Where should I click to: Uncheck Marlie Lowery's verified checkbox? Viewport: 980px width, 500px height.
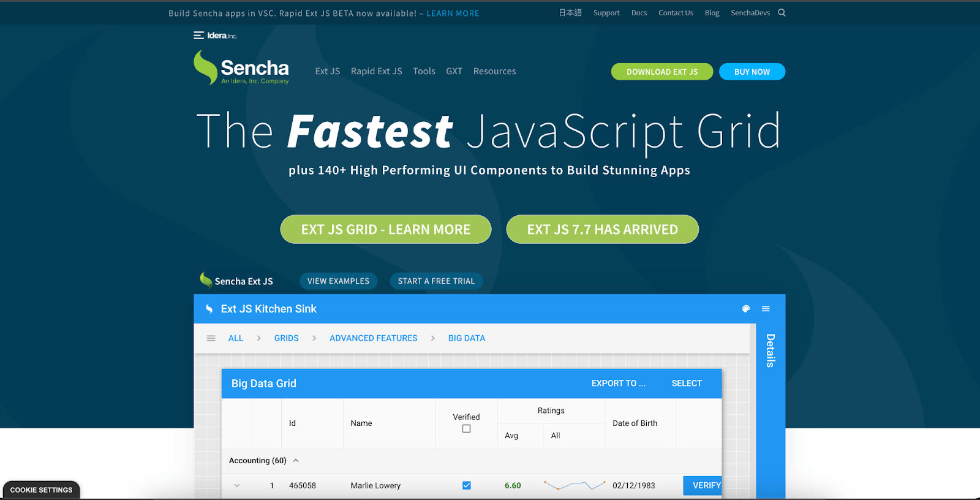466,485
